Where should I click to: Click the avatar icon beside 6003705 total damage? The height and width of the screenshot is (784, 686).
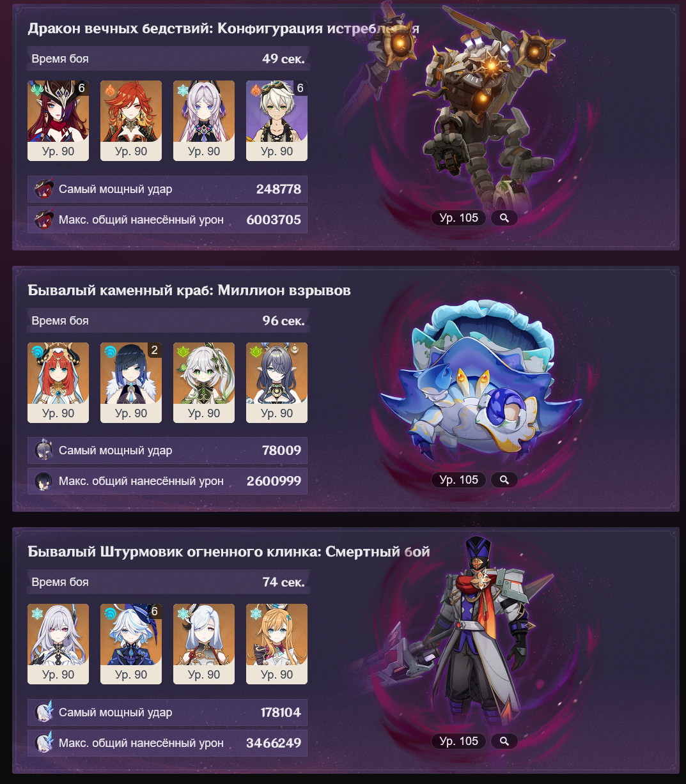[x=43, y=220]
